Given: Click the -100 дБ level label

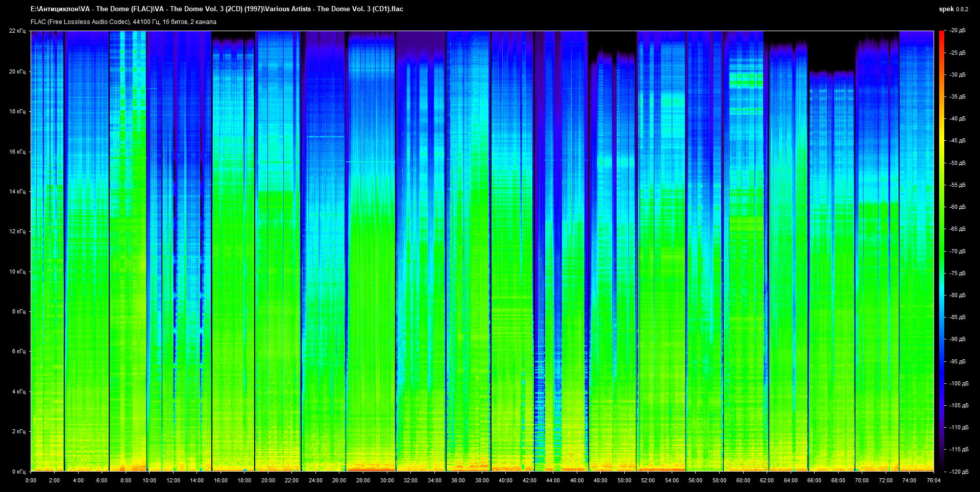Looking at the screenshot, I should coord(959,383).
